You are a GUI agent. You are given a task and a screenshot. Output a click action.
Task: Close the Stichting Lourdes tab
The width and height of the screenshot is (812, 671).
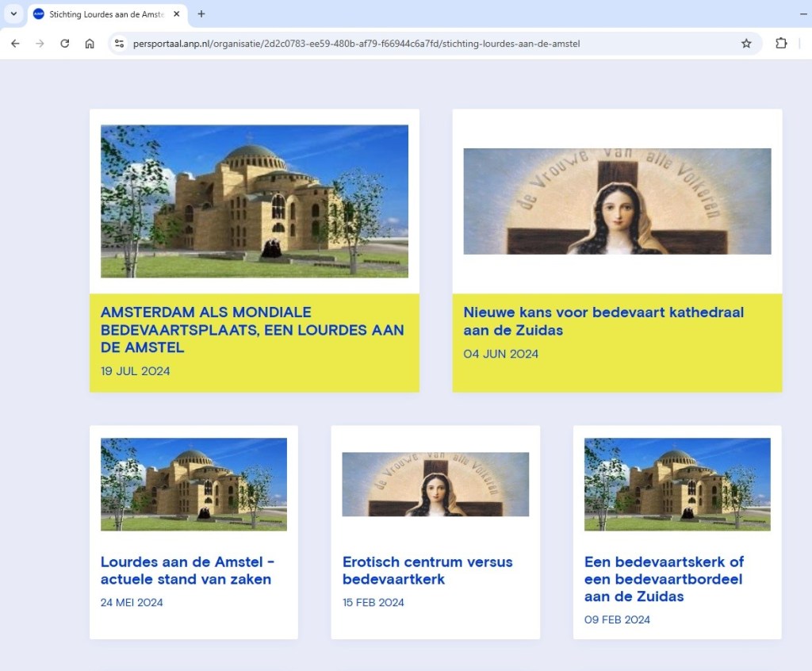(176, 14)
